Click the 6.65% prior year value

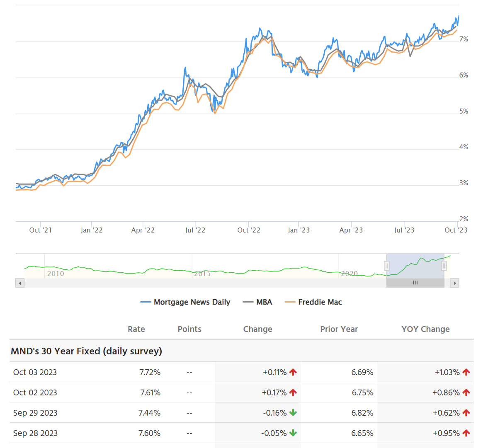pyautogui.click(x=362, y=433)
